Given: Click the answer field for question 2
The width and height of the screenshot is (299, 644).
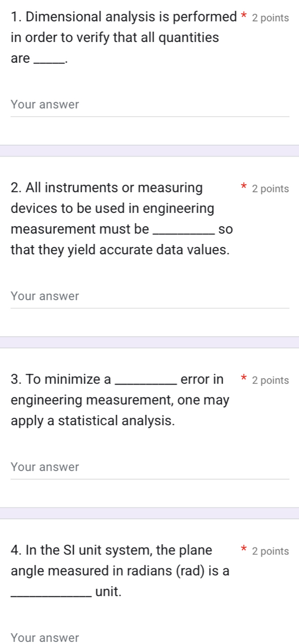Looking at the screenshot, I should coord(149,296).
